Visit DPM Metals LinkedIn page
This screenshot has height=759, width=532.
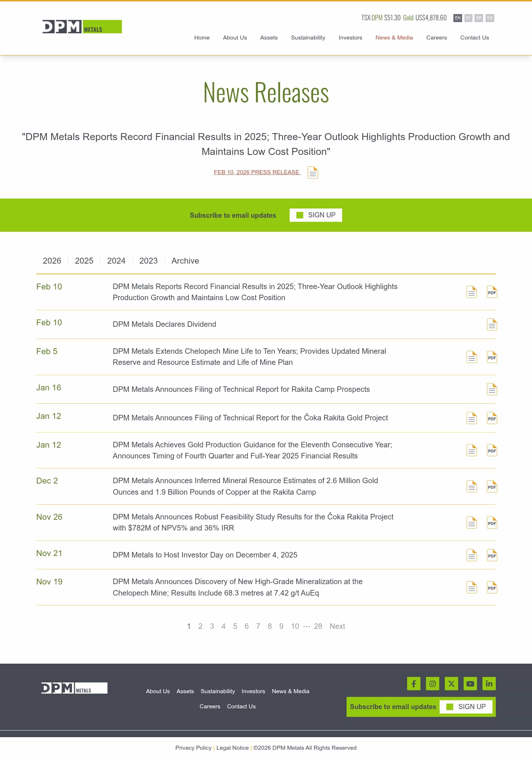click(489, 684)
